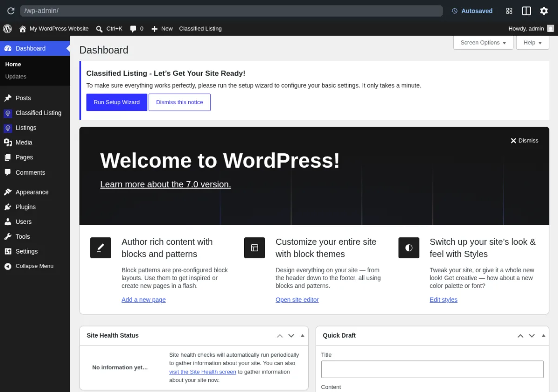Toggle Site Health Status panel collapse triangle
The height and width of the screenshot is (392, 558).
(x=302, y=335)
